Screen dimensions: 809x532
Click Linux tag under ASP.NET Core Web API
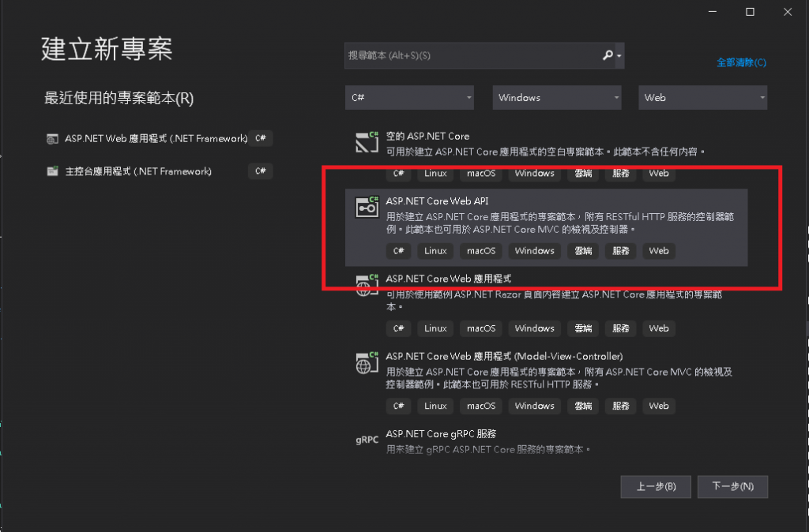[435, 250]
